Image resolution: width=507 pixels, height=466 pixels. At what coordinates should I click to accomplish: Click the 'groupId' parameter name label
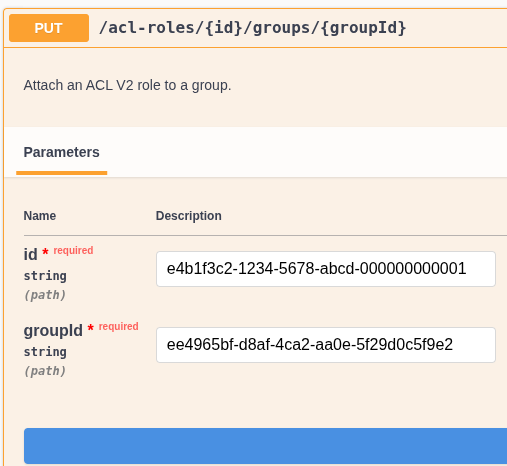point(53,331)
